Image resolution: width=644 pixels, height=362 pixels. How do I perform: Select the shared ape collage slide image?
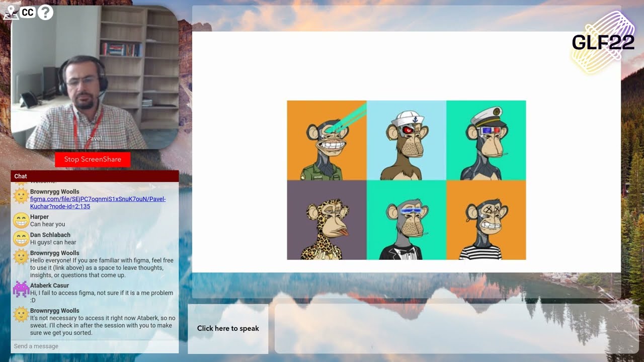[407, 180]
